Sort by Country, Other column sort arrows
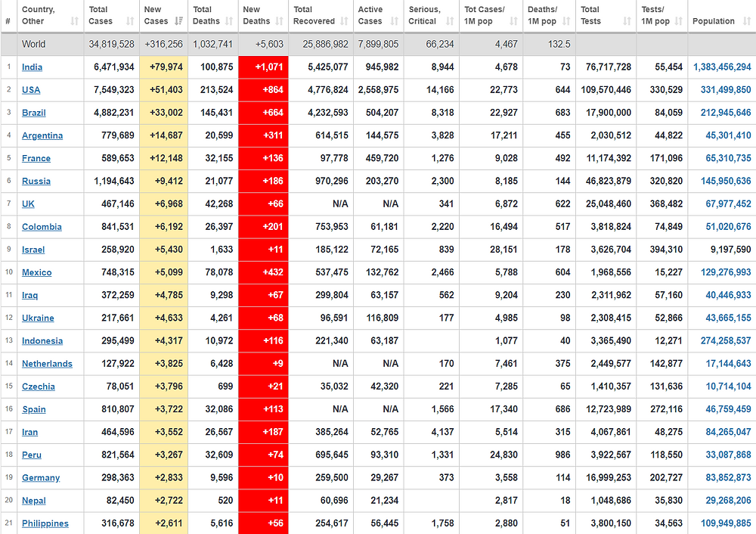This screenshot has width=756, height=534. (x=74, y=21)
